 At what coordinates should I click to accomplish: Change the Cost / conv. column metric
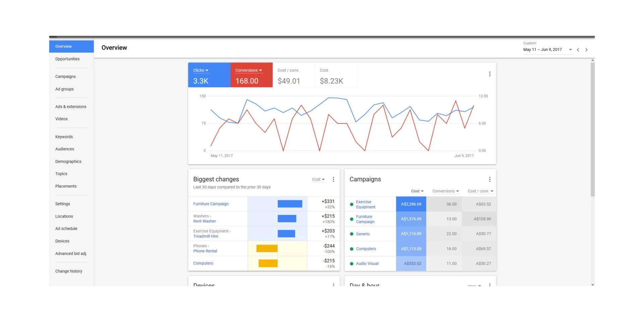pyautogui.click(x=480, y=191)
